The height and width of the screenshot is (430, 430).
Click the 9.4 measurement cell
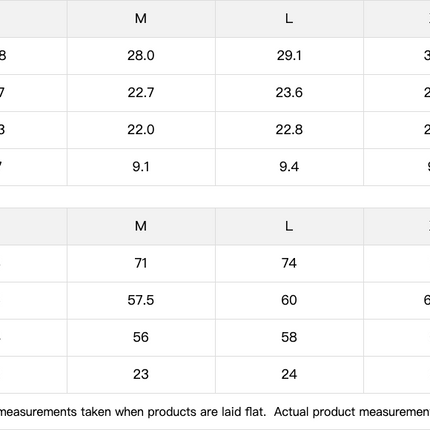coord(289,167)
